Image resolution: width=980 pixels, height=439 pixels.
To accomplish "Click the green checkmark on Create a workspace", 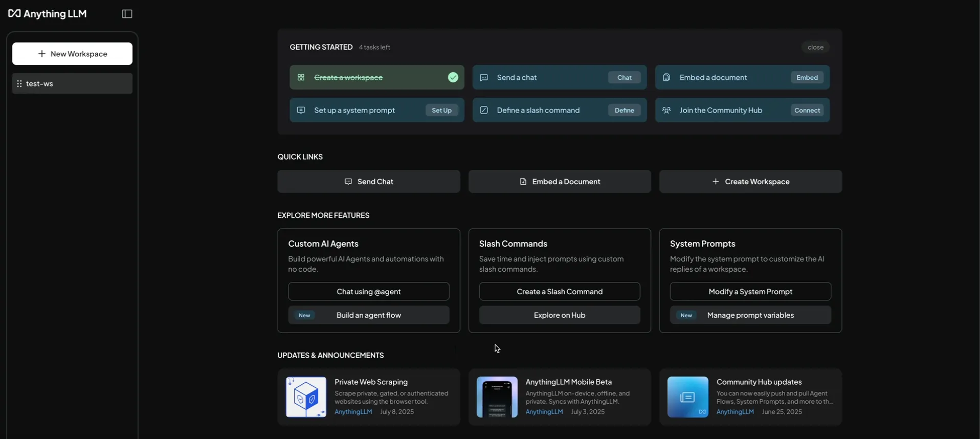I will point(453,77).
